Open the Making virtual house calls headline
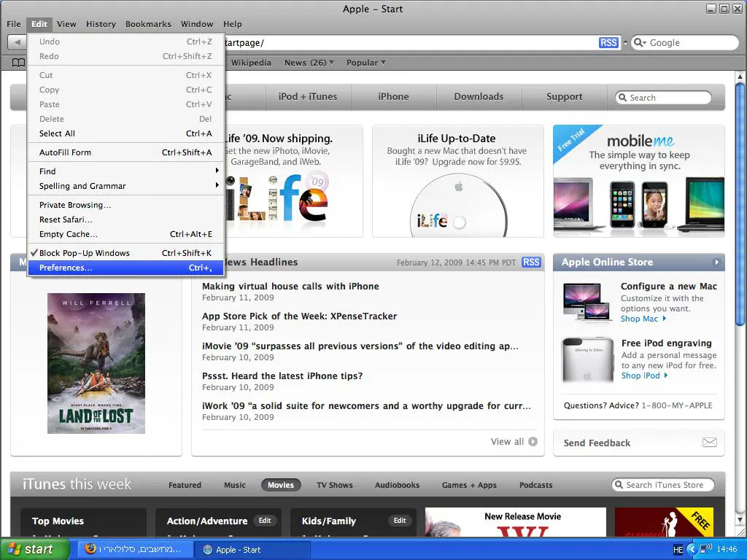747x560 pixels. [290, 287]
